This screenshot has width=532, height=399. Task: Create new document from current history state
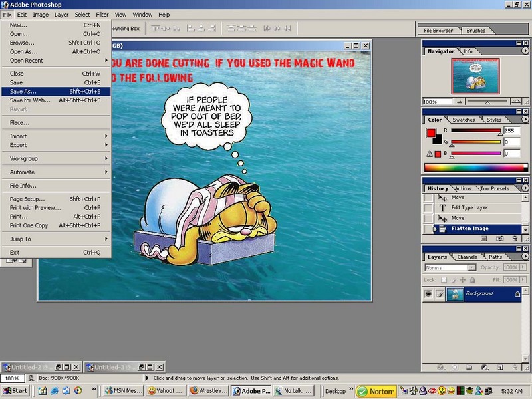pyautogui.click(x=484, y=239)
